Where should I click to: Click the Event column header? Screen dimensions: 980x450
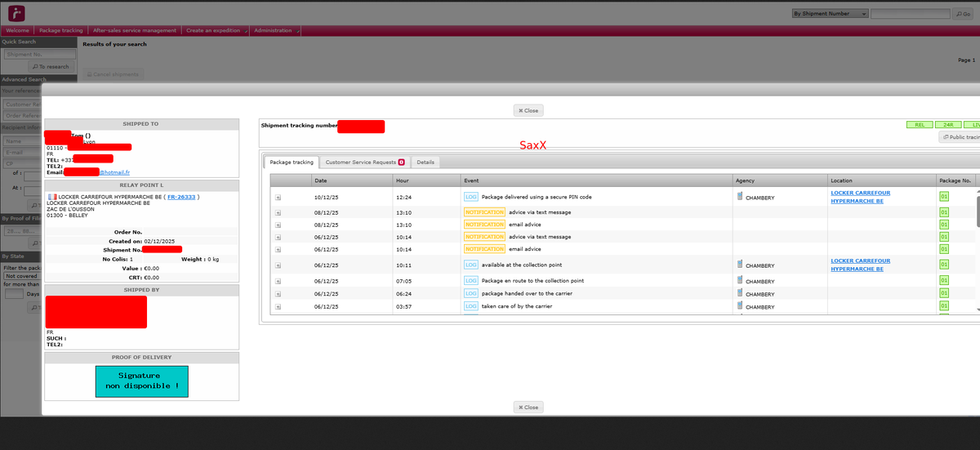[x=596, y=180]
